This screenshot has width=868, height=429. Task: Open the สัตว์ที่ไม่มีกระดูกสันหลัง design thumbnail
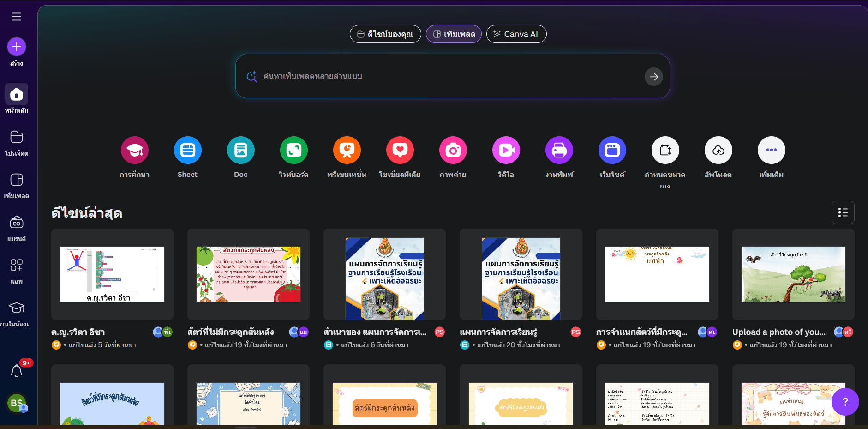pyautogui.click(x=248, y=274)
